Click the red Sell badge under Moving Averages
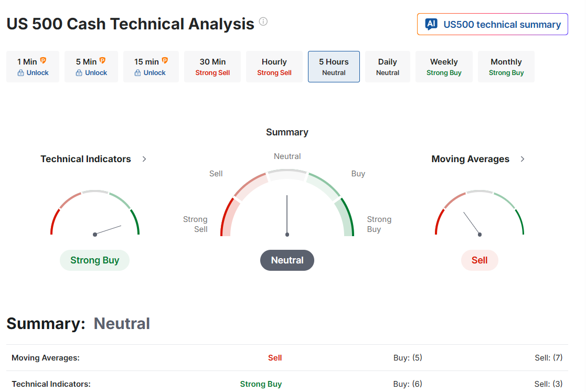 click(480, 260)
